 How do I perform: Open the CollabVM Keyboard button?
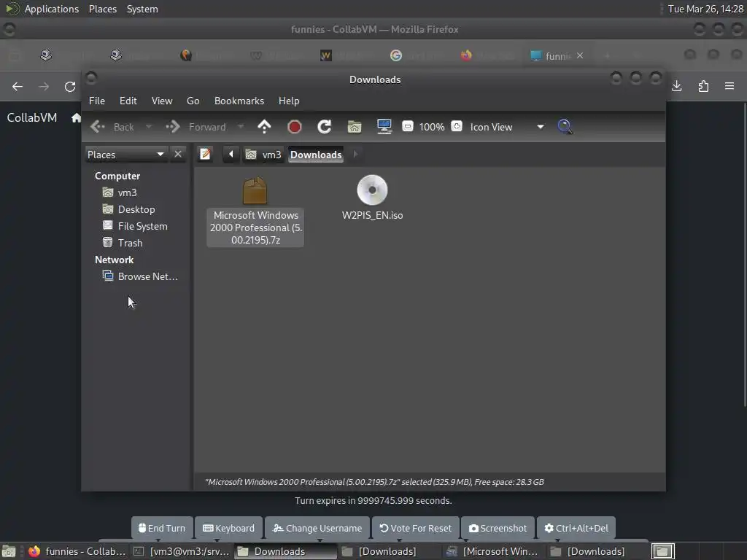tap(228, 528)
